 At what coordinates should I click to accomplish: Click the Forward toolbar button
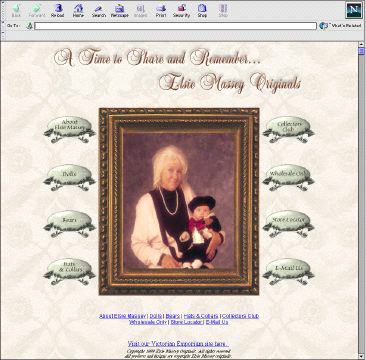37,11
